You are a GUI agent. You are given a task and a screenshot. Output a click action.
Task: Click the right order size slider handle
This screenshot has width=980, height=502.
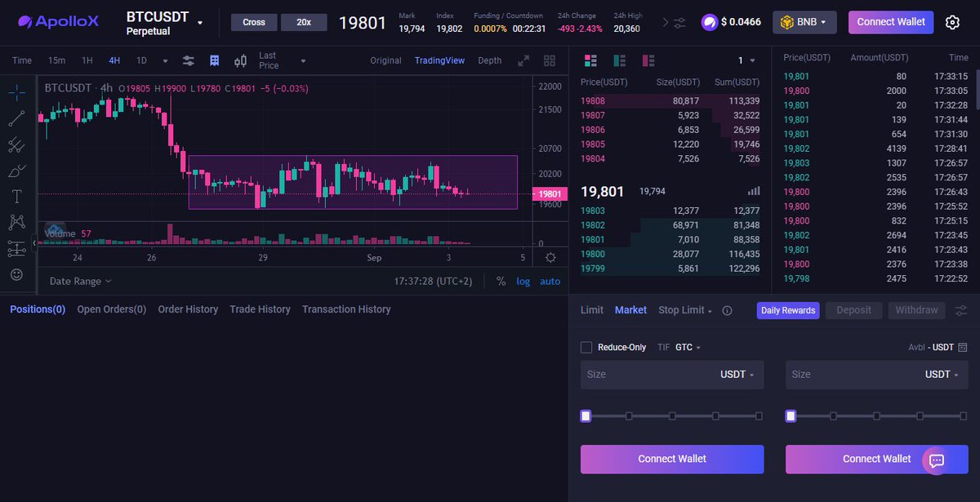tap(791, 416)
